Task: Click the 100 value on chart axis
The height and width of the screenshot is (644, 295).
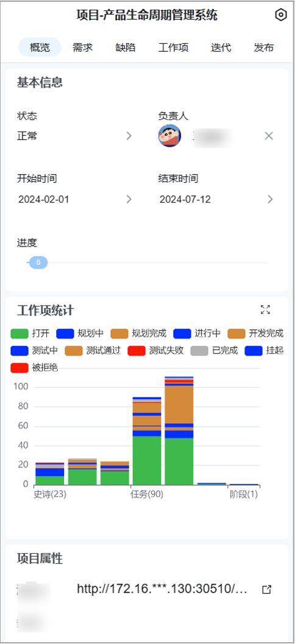Action: (21, 387)
